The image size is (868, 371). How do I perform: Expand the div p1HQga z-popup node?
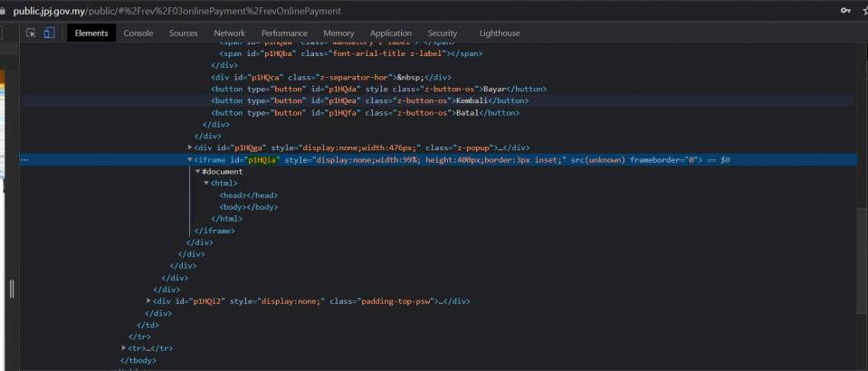coord(190,147)
